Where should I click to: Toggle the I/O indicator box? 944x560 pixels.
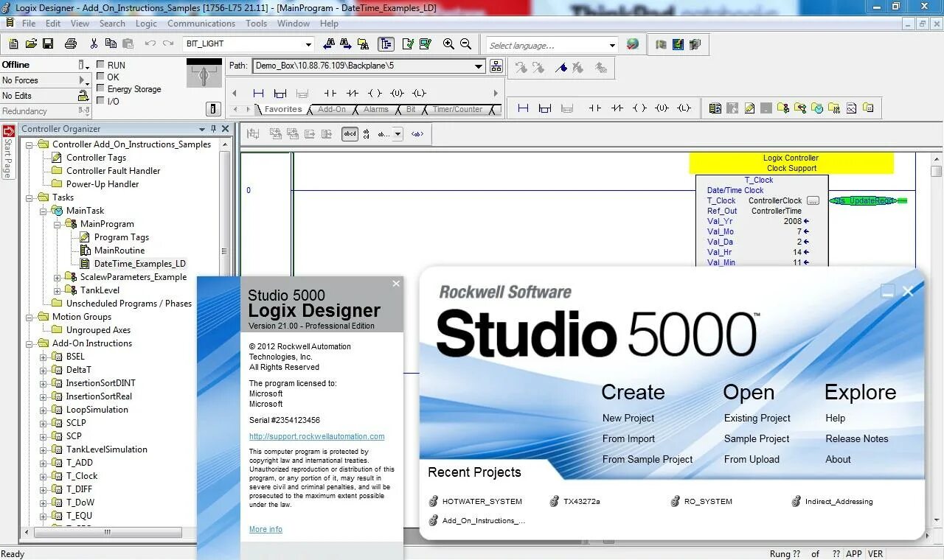pos(101,101)
